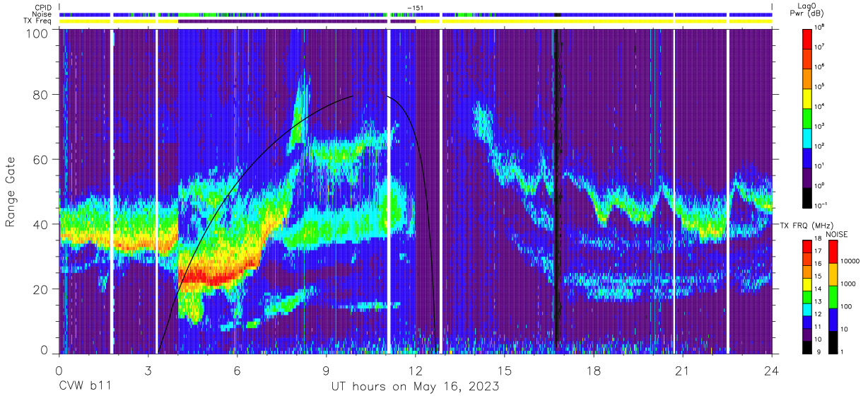This screenshot has width=868, height=401.
Task: Click the y-axis tick label '20'
Action: (x=41, y=289)
